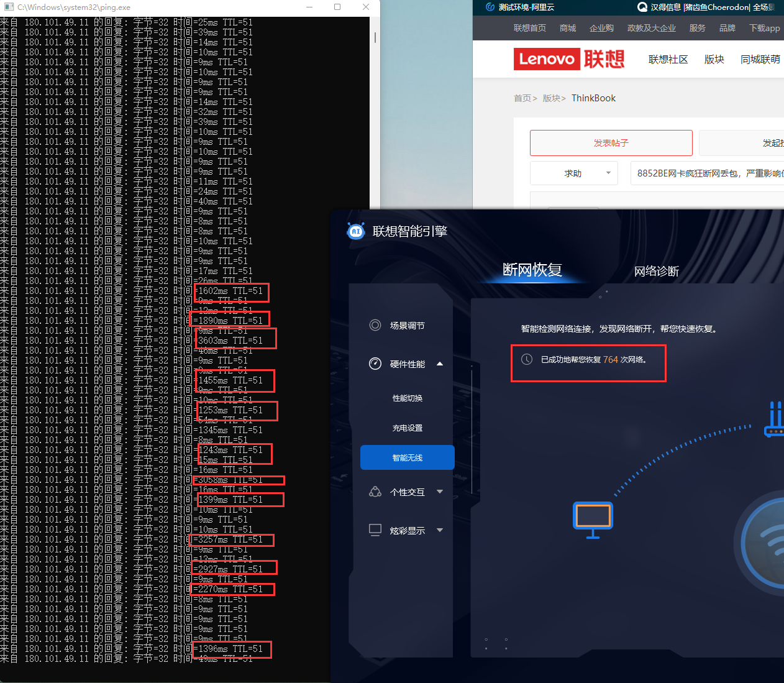Screen dimensions: 784x683
Task: Click the ping reply line showing 1890ms
Action: 132,321
